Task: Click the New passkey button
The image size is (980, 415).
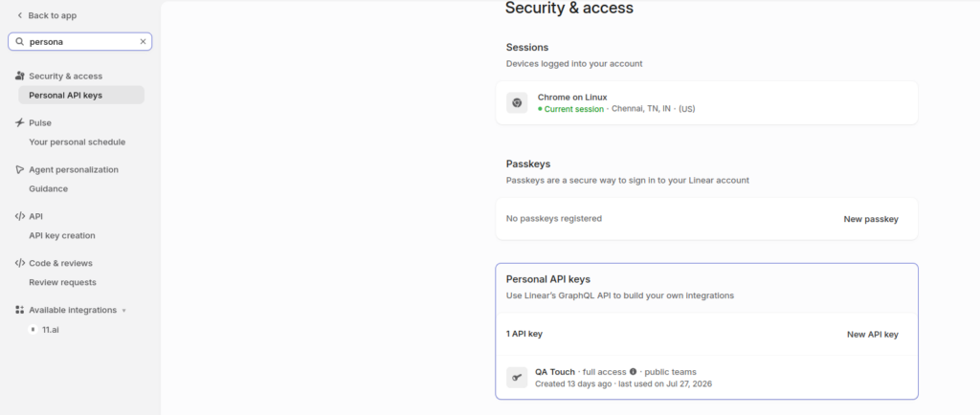Action: click(871, 219)
